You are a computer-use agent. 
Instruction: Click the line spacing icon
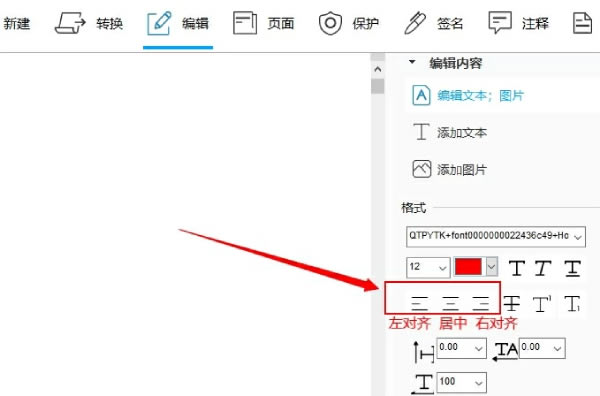(424, 351)
